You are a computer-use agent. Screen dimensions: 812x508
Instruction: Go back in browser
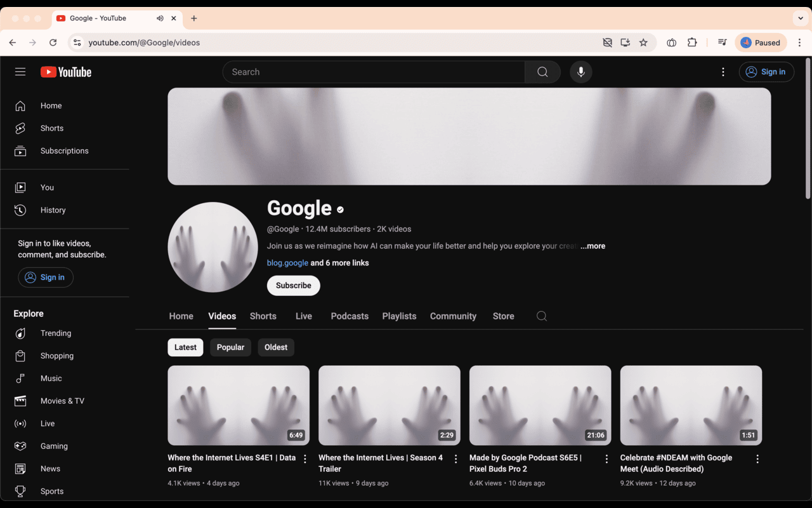click(13, 43)
